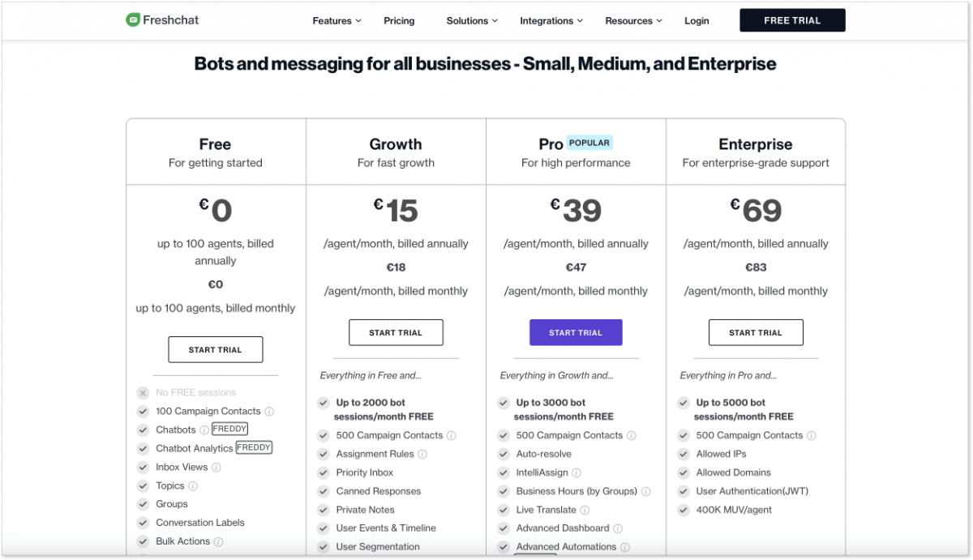Click the POPULAR badge beside Pro
The image size is (973, 560).
[x=589, y=142]
